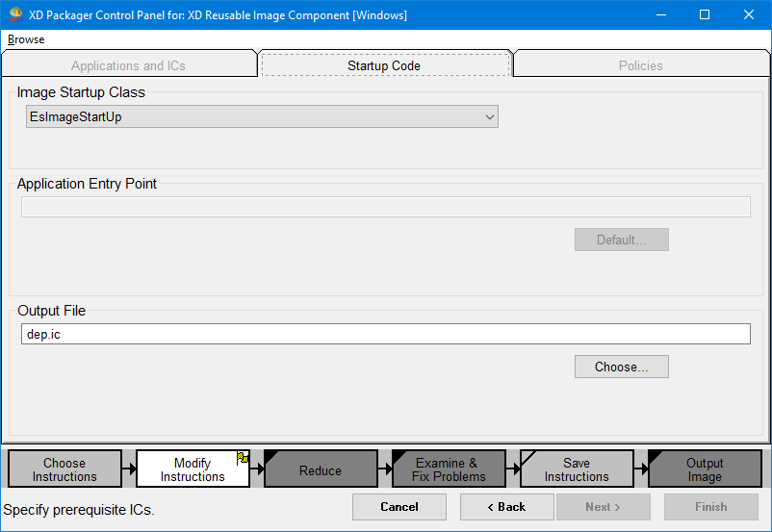Select the Startup Code tab
The image size is (772, 532).
click(384, 65)
